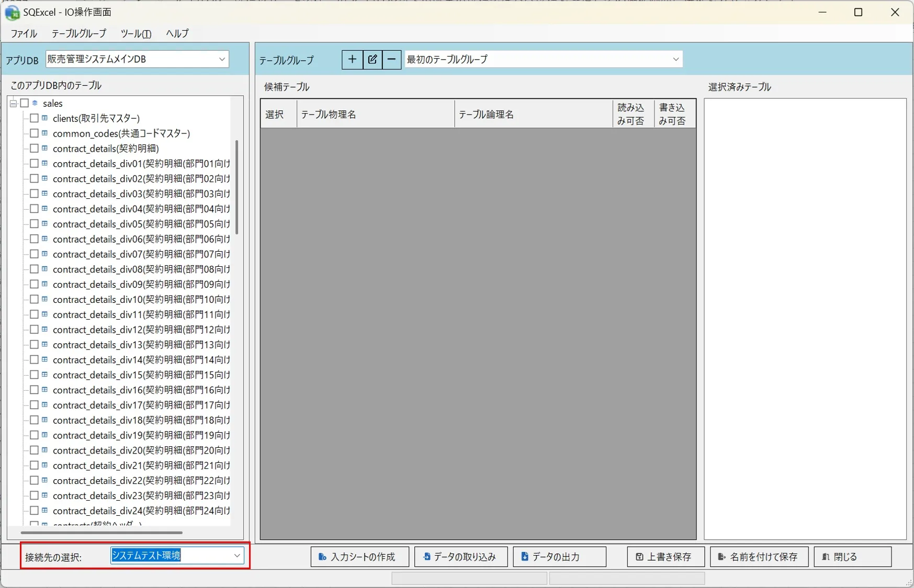914x588 pixels.
Task: Open the アプリDB dropdown
Action: [137, 59]
